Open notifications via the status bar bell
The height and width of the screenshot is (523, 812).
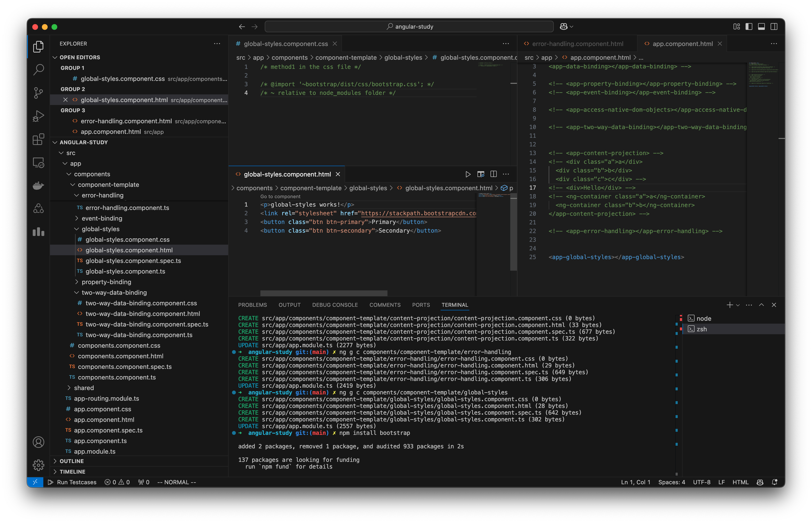[x=775, y=482]
